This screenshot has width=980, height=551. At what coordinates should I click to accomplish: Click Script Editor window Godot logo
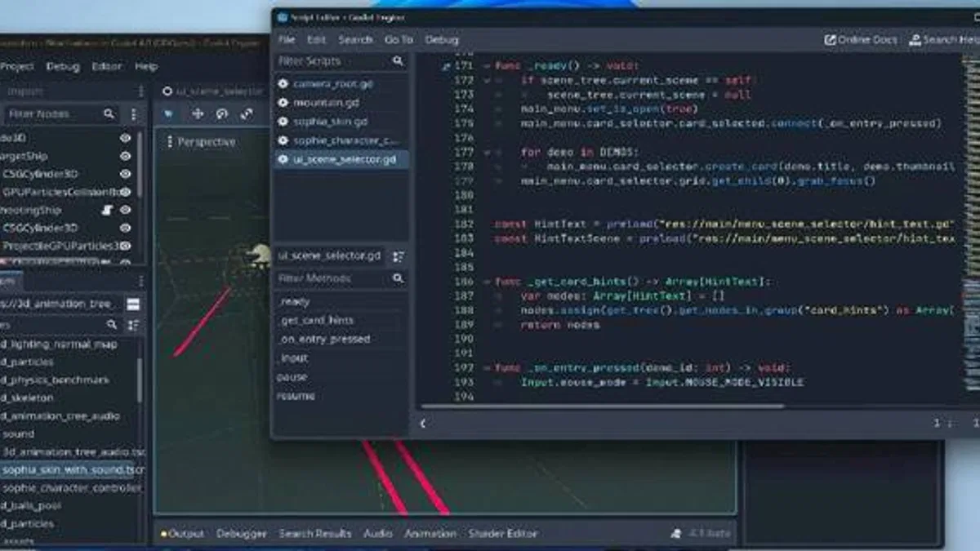(282, 17)
